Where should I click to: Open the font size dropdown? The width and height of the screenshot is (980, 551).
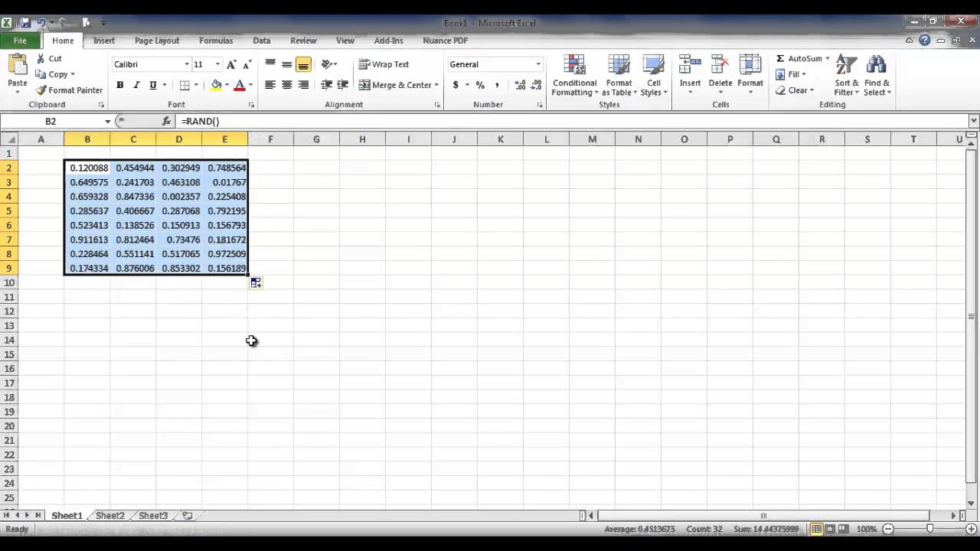click(217, 64)
